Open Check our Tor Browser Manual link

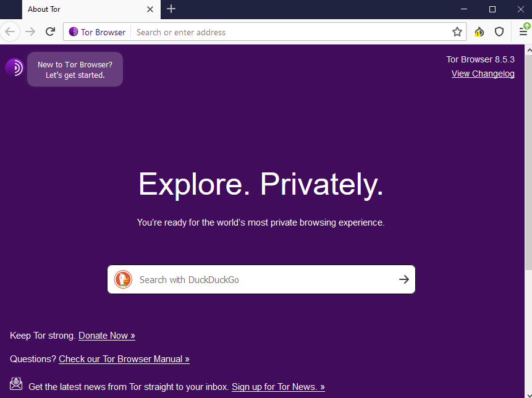[x=124, y=359]
